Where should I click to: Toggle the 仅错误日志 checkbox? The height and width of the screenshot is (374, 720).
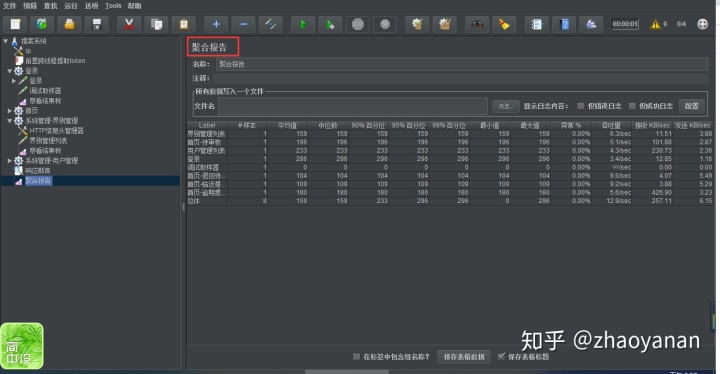tap(580, 106)
